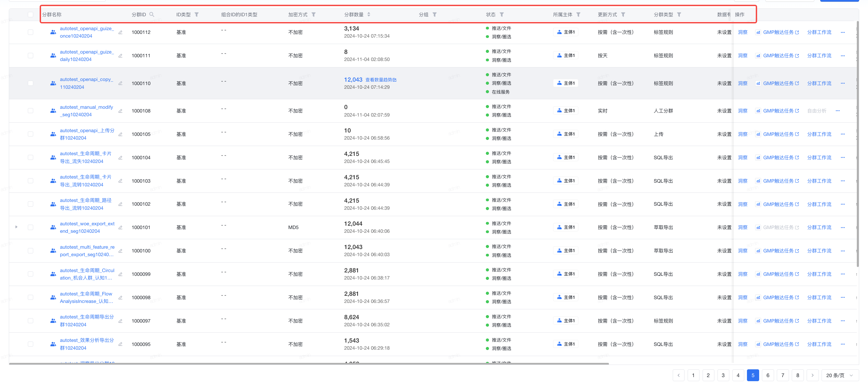Open more actions ellipsis for row 1000097
This screenshot has height=391, width=868.
click(843, 321)
